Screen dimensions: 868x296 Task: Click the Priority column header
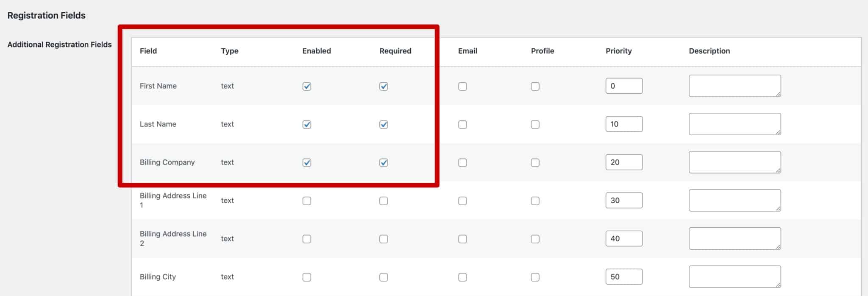(x=618, y=51)
